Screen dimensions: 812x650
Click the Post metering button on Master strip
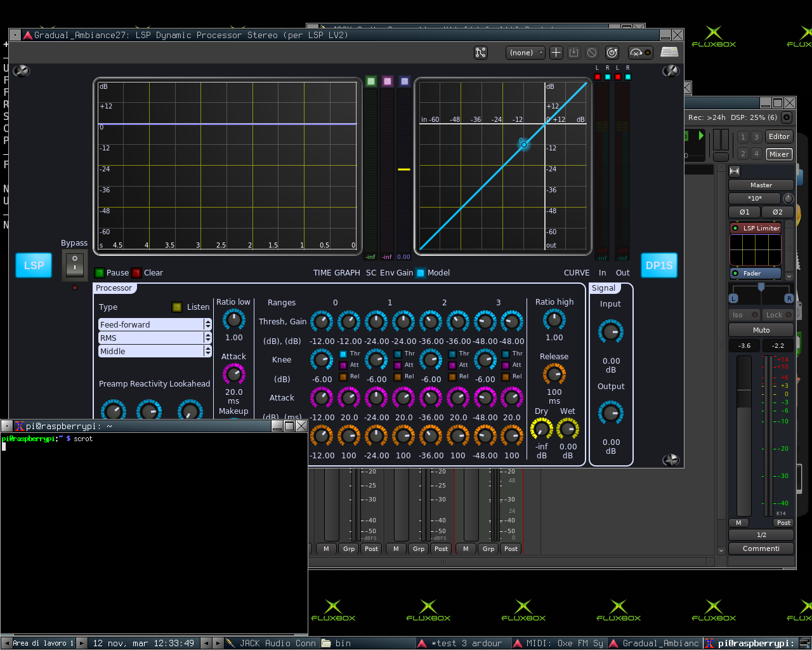pyautogui.click(x=783, y=523)
